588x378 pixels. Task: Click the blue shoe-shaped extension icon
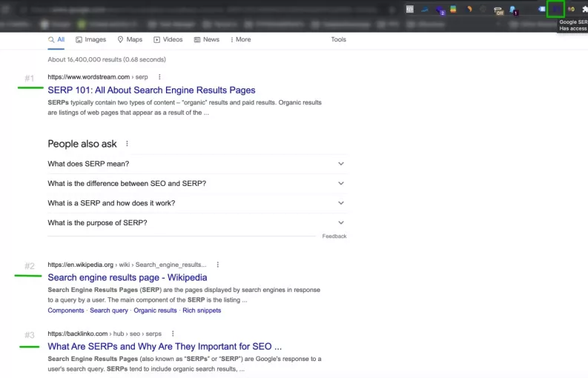pyautogui.click(x=424, y=10)
